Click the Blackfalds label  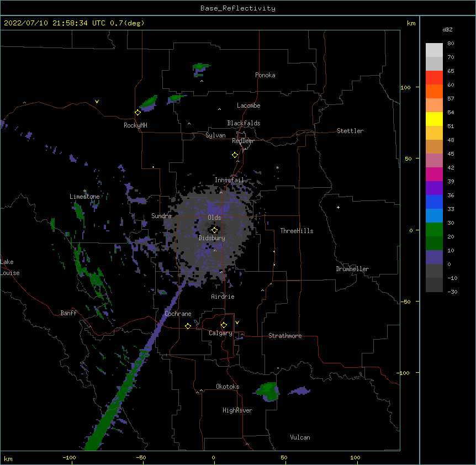(x=244, y=123)
